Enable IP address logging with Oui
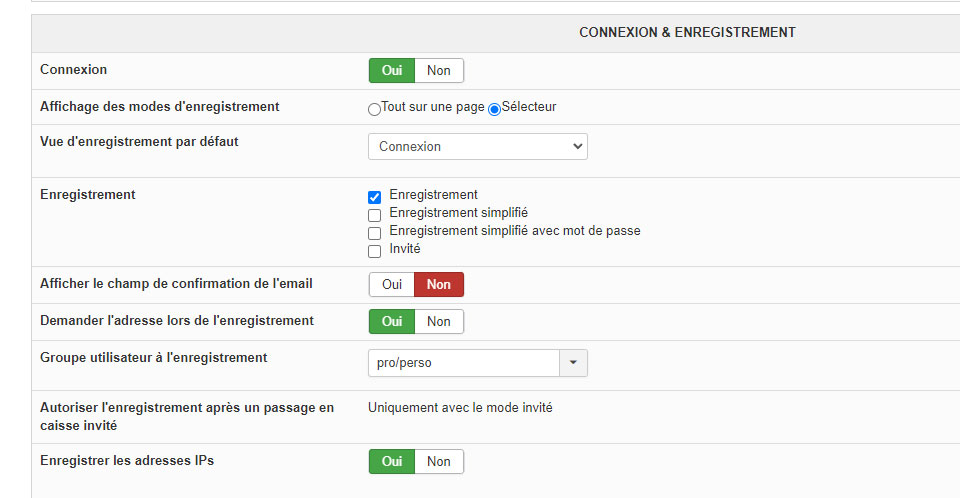The image size is (960, 498). (392, 462)
